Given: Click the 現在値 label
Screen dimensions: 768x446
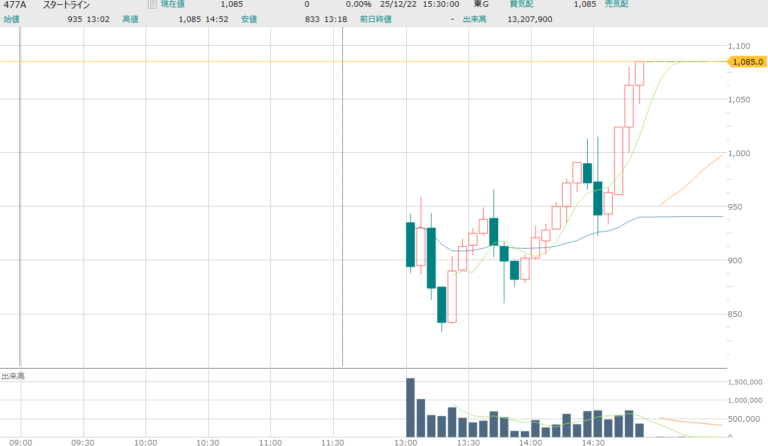Looking at the screenshot, I should pos(172,5).
